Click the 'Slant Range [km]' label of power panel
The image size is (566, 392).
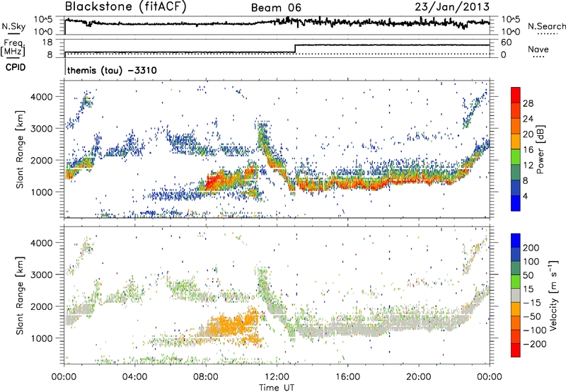[x=20, y=149]
